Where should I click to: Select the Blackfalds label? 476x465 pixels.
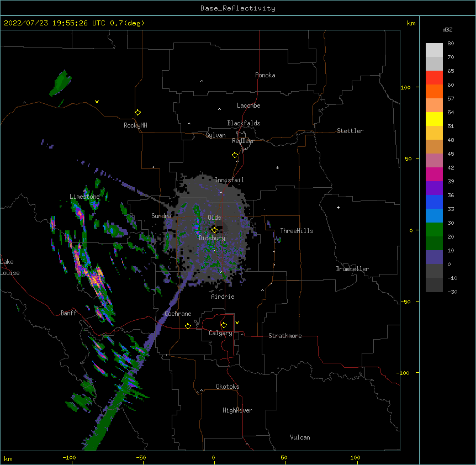click(244, 123)
